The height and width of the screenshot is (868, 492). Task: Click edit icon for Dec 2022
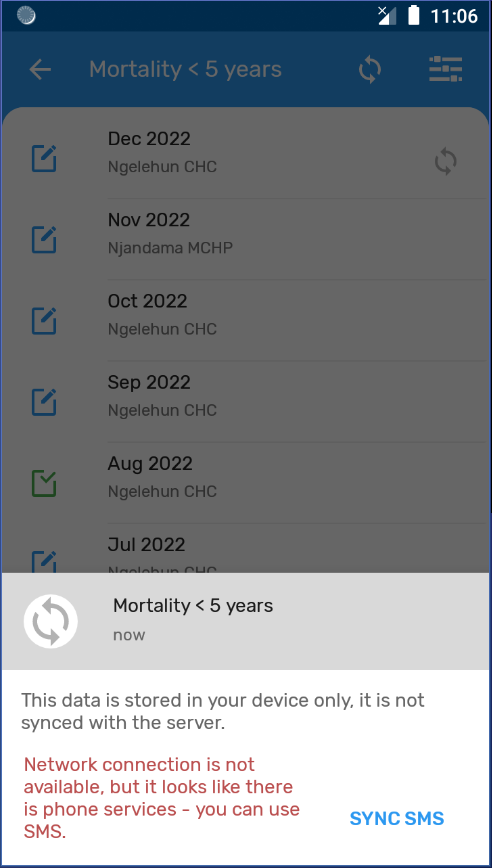44,158
